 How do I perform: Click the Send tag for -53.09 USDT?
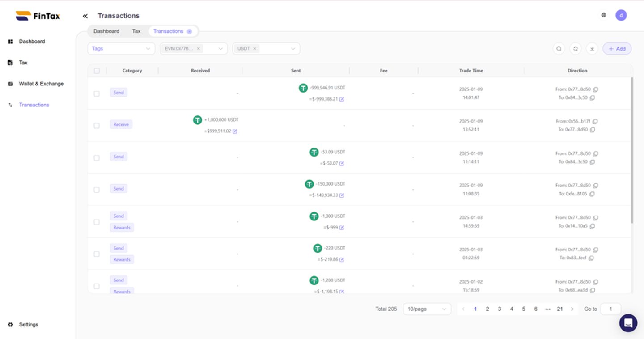point(119,157)
